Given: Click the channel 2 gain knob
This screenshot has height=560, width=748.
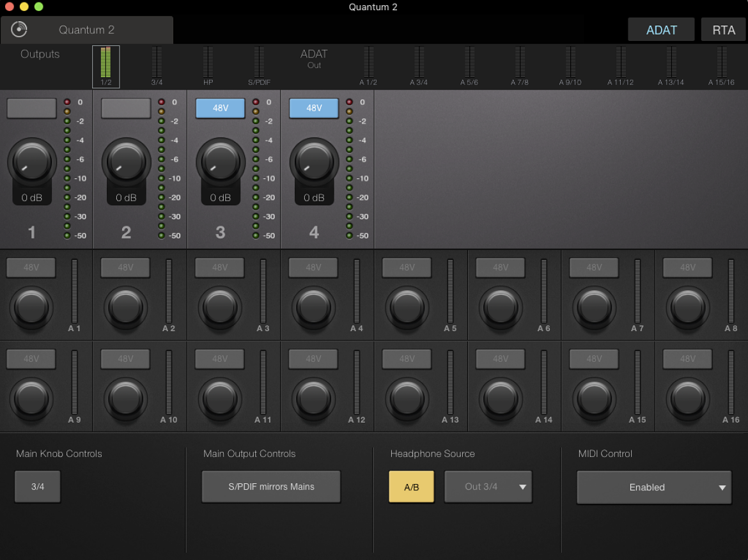Looking at the screenshot, I should coord(126,162).
